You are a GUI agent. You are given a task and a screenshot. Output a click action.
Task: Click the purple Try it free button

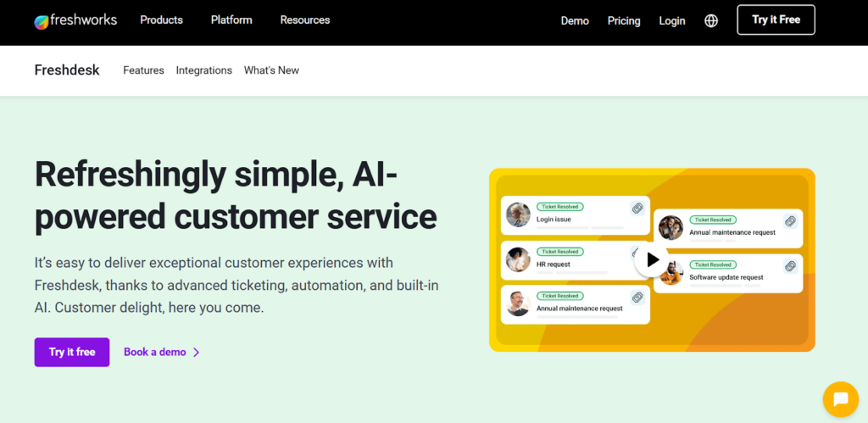[72, 352]
